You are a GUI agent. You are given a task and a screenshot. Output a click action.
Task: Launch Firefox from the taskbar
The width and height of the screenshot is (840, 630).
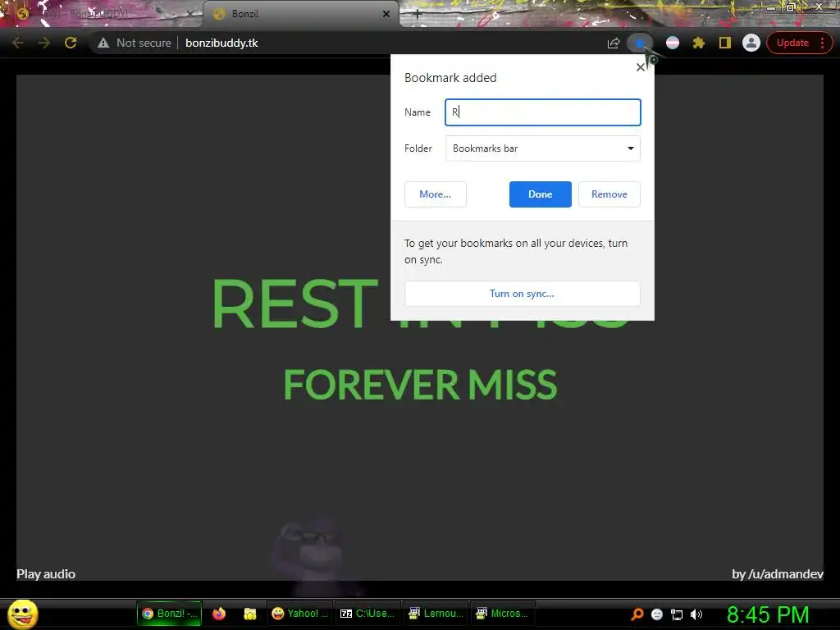coord(219,614)
